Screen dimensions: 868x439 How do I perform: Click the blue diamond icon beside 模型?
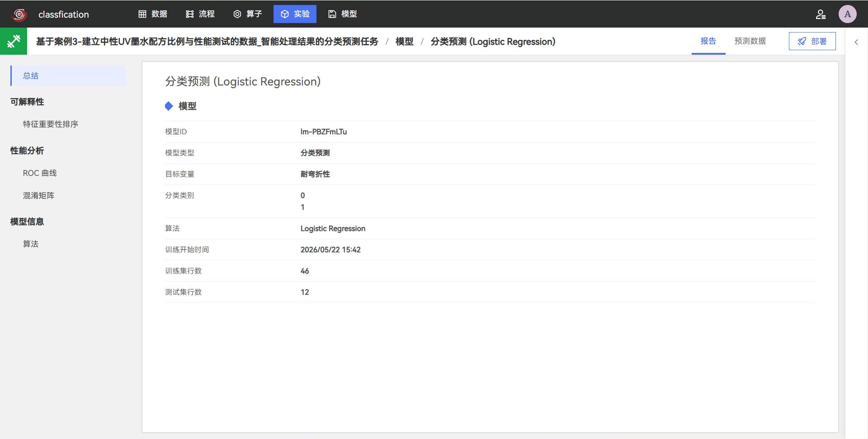pyautogui.click(x=169, y=106)
